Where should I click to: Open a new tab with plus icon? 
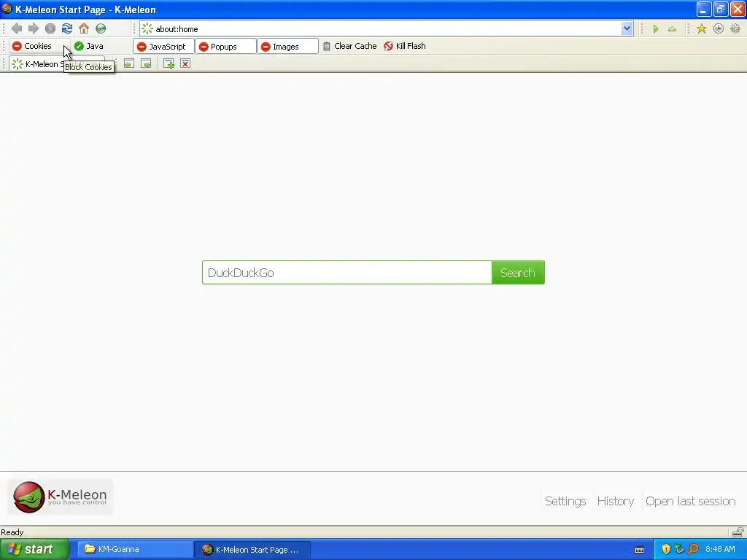[169, 64]
